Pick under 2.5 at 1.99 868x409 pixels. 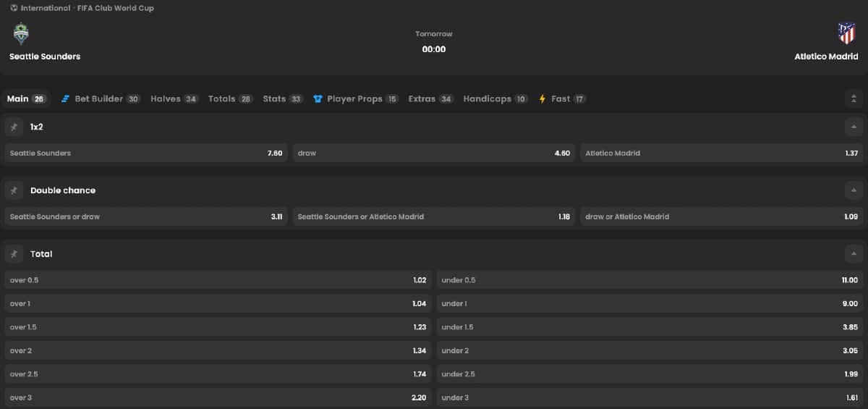point(650,374)
